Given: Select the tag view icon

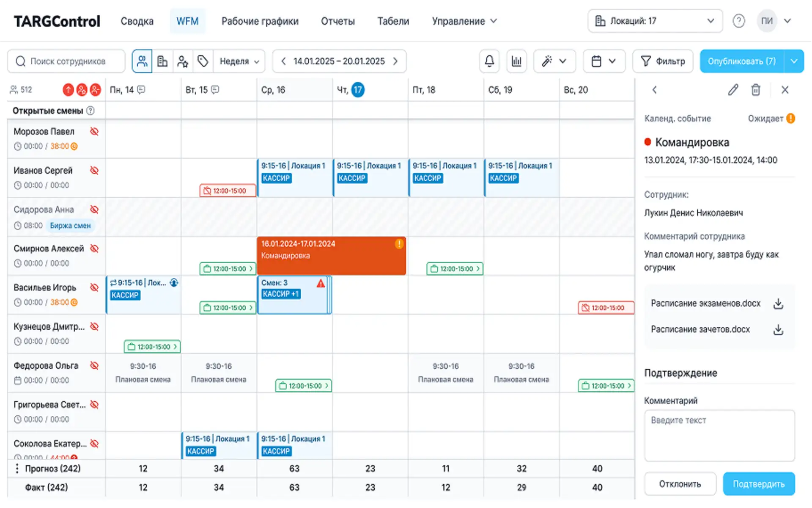Looking at the screenshot, I should pyautogui.click(x=203, y=61).
